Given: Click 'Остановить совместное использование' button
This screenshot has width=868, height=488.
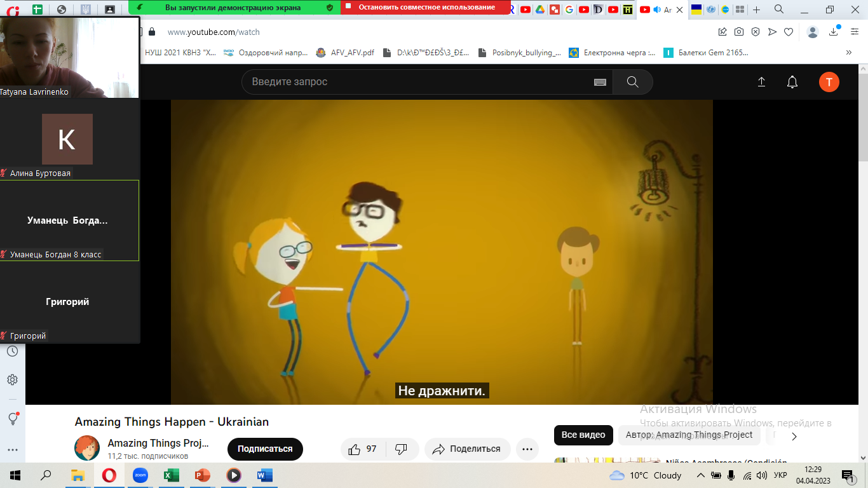Looking at the screenshot, I should pyautogui.click(x=426, y=8).
